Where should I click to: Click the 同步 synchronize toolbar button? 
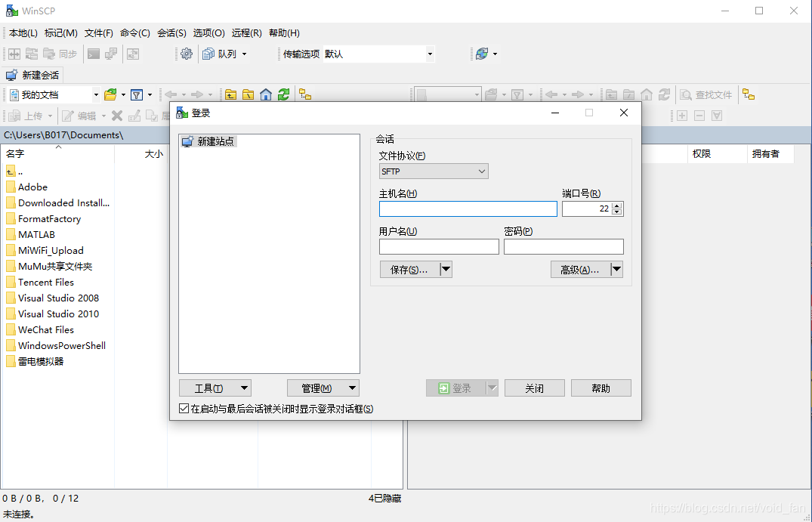60,54
